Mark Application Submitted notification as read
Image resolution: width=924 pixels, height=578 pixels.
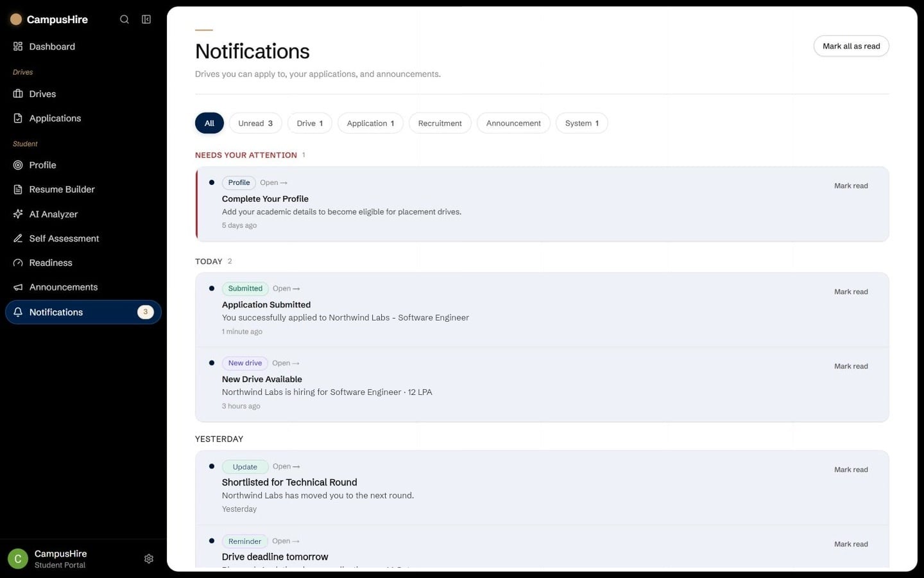(851, 292)
